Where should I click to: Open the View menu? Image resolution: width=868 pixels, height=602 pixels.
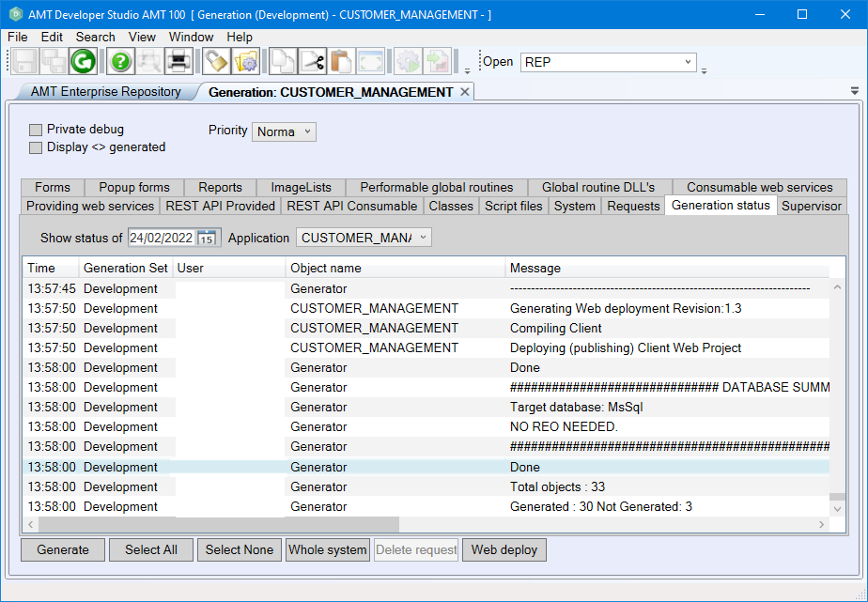tap(142, 37)
